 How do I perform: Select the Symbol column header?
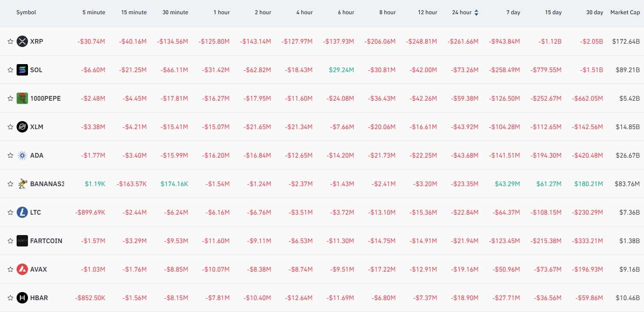coord(26,12)
